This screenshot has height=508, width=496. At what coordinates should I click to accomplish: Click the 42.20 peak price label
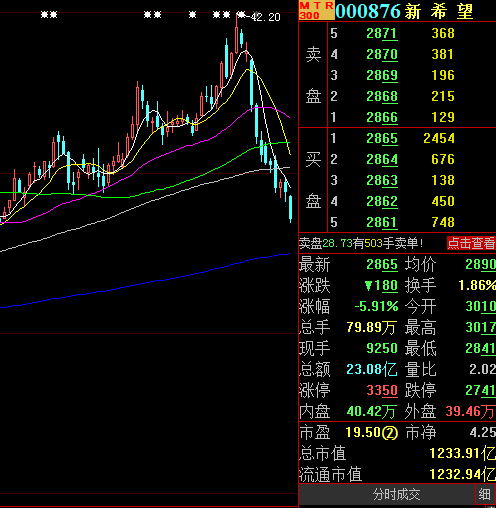265,17
